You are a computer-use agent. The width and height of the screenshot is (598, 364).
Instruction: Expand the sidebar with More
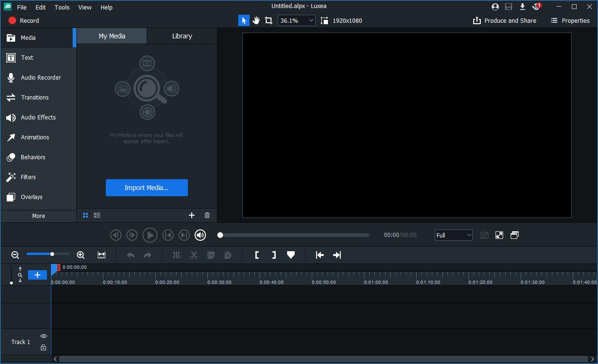38,216
